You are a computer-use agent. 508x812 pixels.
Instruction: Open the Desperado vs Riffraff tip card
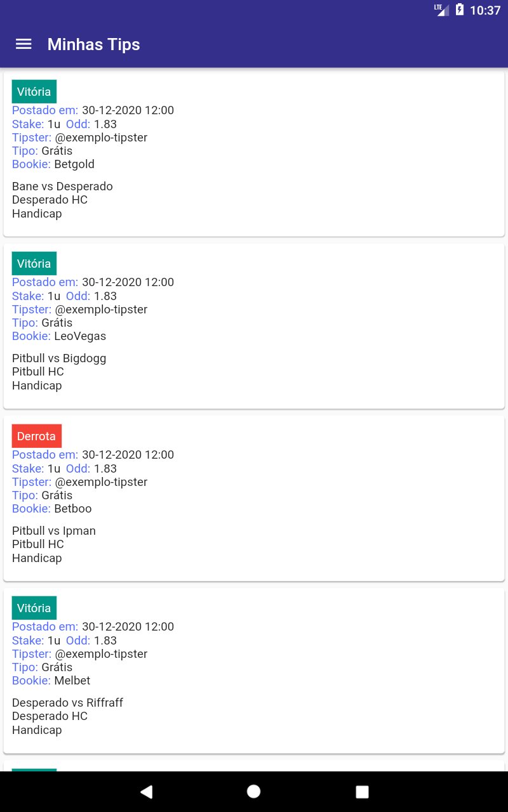254,703
